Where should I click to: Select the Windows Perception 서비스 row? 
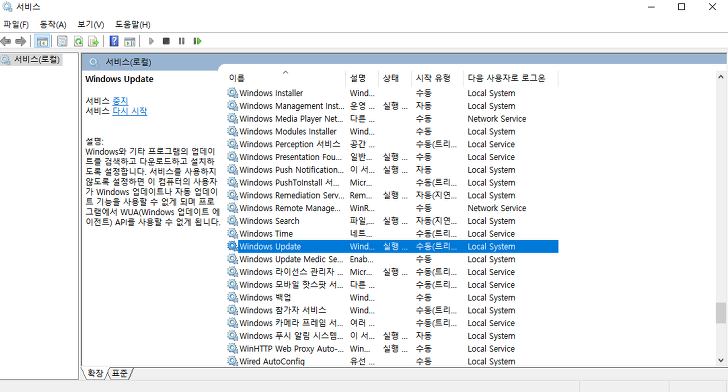tap(393, 144)
